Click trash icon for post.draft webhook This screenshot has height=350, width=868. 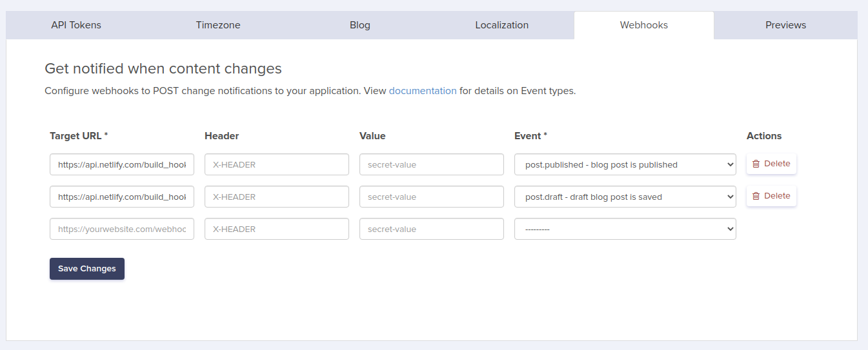[756, 196]
